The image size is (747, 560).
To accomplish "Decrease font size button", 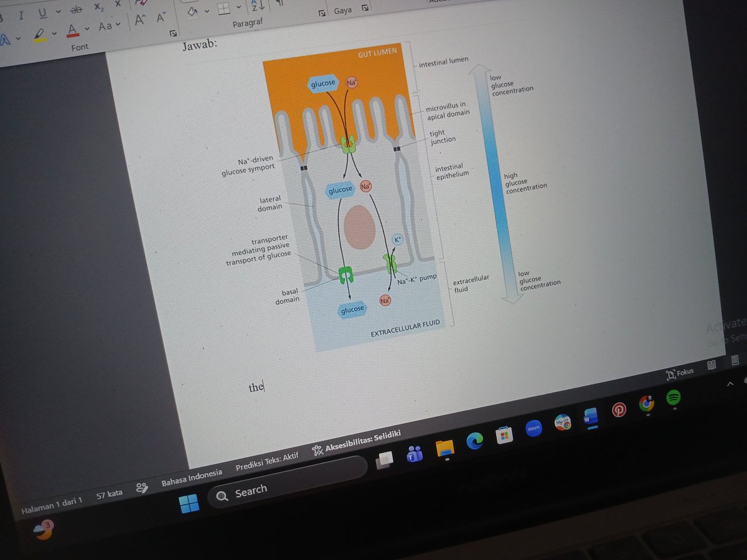I will point(161,17).
